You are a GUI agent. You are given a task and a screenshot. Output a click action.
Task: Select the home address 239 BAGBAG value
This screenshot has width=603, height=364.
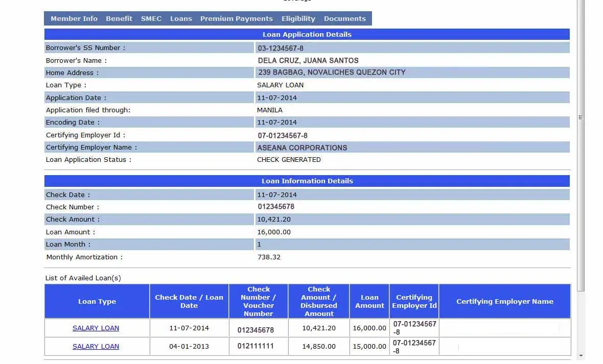click(332, 72)
